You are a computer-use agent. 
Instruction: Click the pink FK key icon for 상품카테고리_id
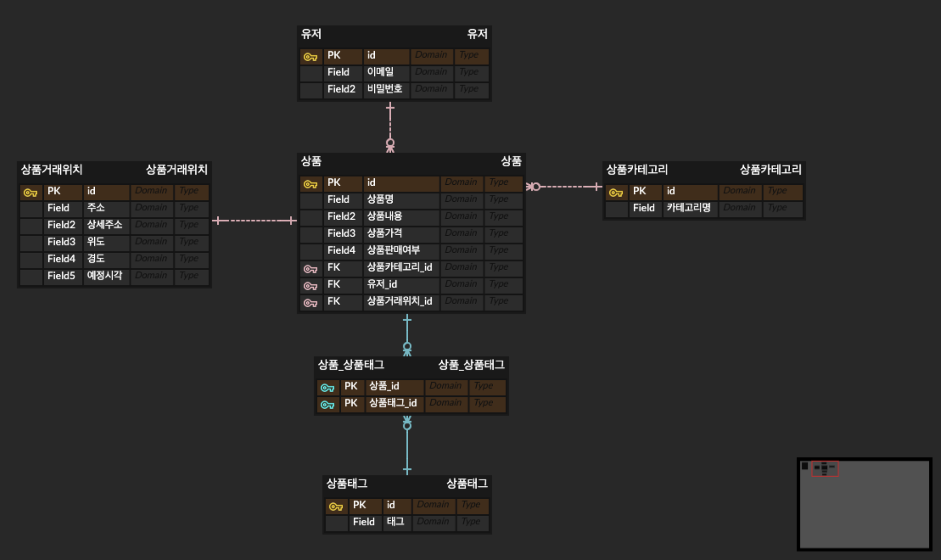pyautogui.click(x=310, y=269)
